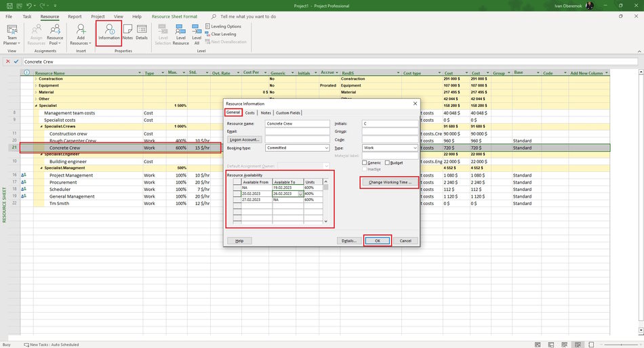
Task: Enable the Budget checkbox
Action: [387, 163]
